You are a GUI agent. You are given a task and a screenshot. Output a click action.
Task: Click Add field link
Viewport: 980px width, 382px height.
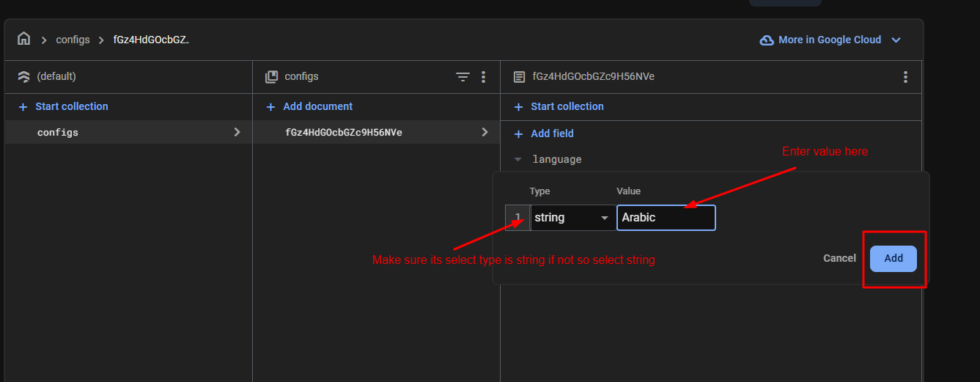point(551,133)
